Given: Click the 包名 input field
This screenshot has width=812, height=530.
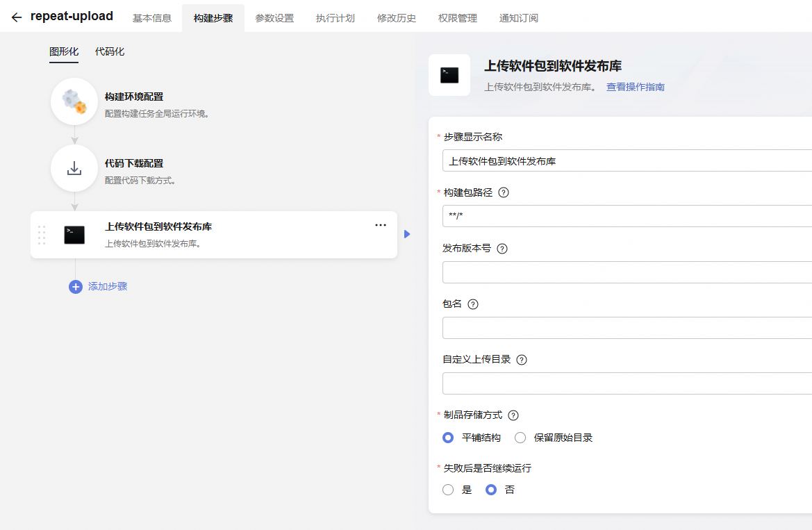Looking at the screenshot, I should [x=627, y=328].
